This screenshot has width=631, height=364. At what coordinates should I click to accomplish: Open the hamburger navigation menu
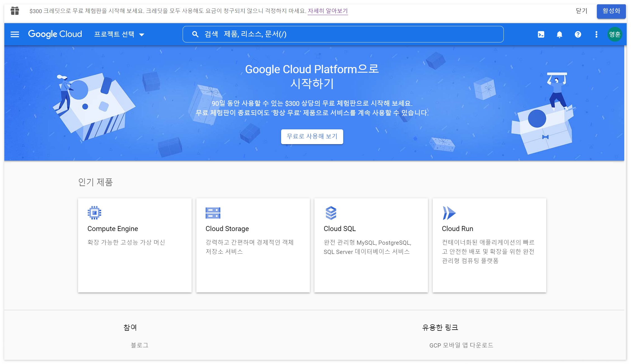[15, 34]
